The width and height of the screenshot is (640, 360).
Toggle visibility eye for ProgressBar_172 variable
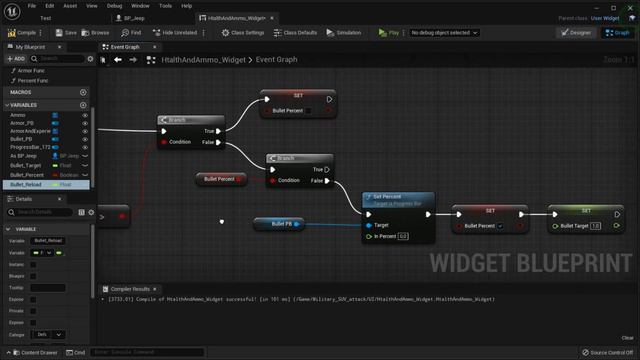pyautogui.click(x=85, y=147)
